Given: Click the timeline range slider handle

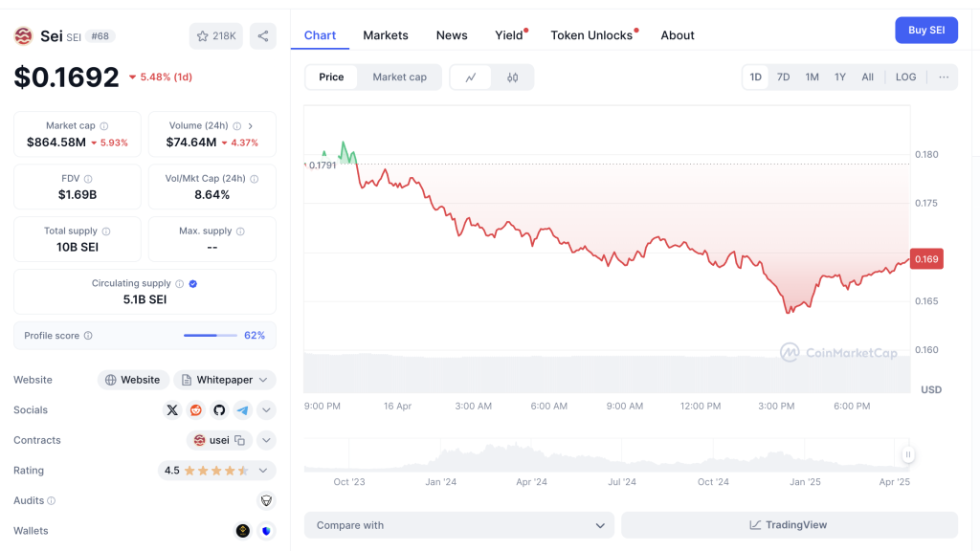Looking at the screenshot, I should 907,455.
